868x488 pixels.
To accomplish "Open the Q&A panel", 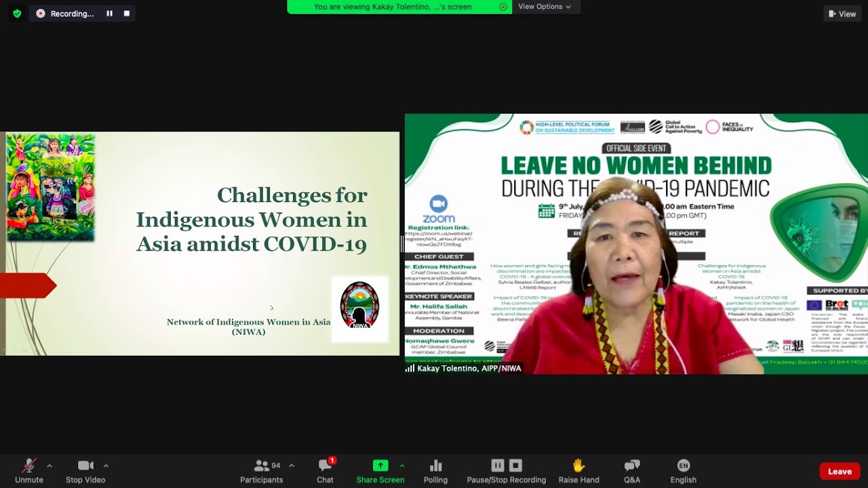I will pos(632,471).
